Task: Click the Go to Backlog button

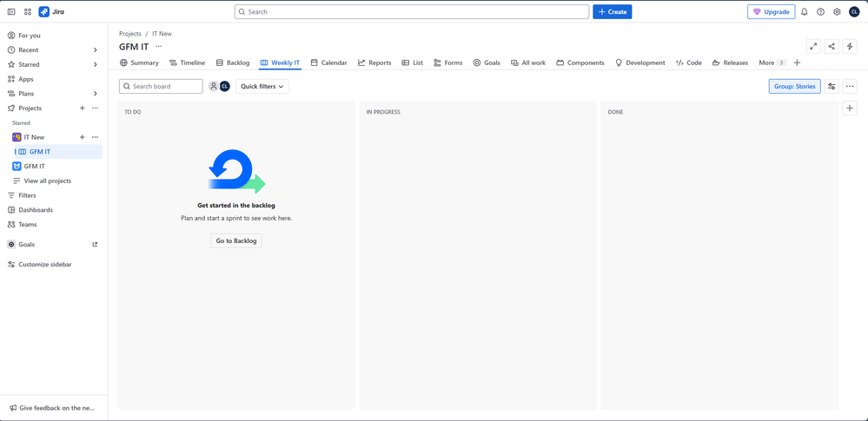Action: [235, 240]
